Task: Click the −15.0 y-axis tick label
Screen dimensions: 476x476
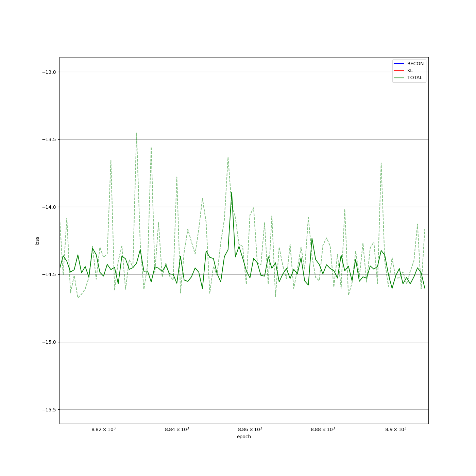Action: coord(49,342)
